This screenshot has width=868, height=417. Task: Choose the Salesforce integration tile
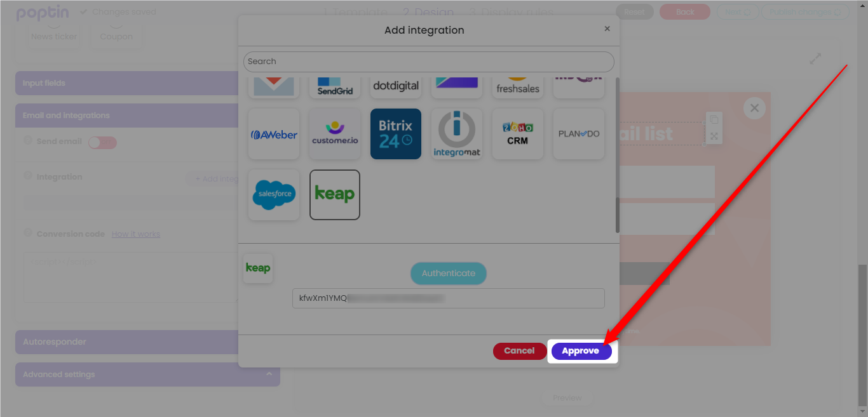pyautogui.click(x=274, y=195)
